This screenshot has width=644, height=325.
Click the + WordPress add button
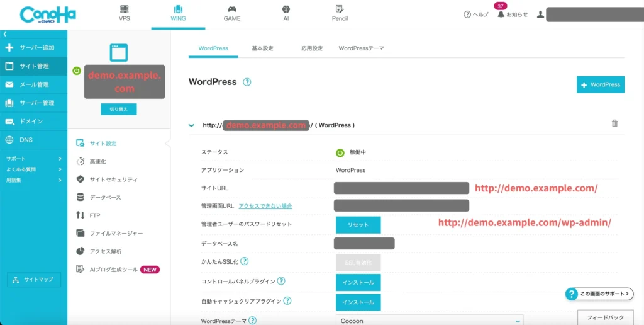point(601,84)
